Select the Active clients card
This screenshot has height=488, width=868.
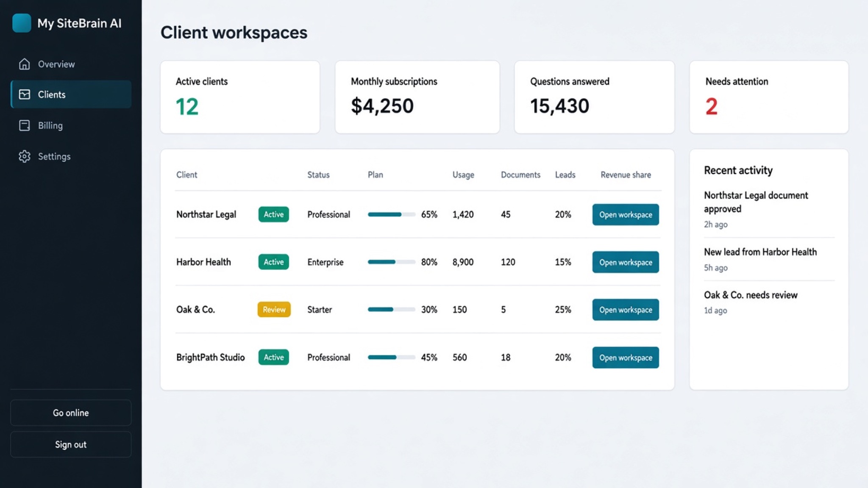click(x=240, y=97)
